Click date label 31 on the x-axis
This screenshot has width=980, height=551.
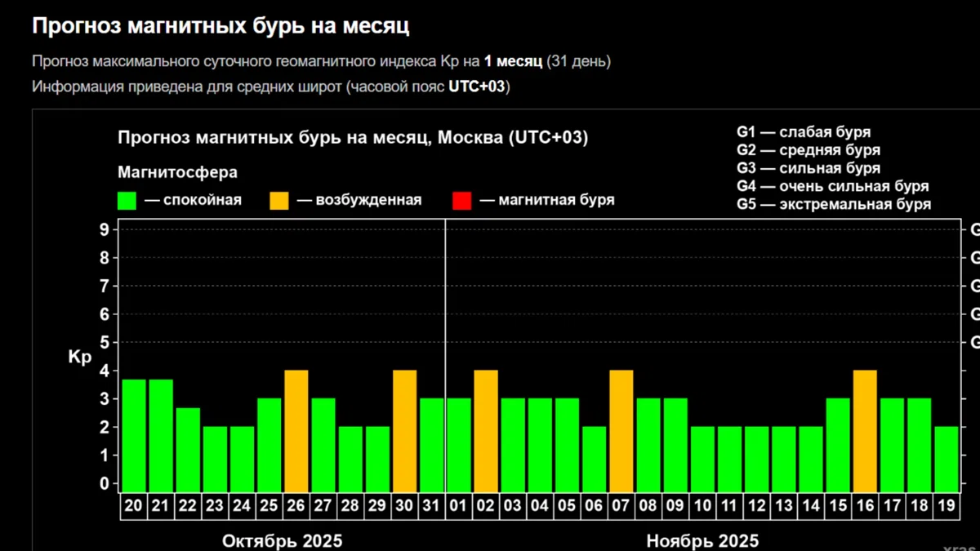point(431,506)
